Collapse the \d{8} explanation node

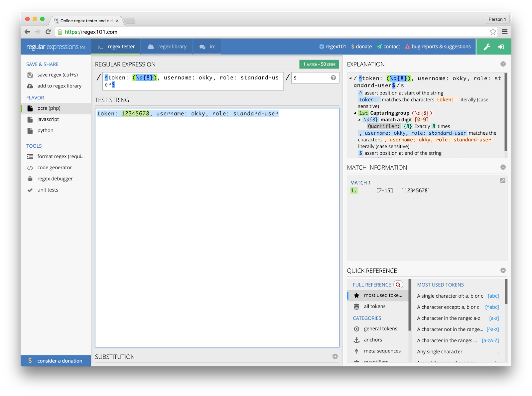click(x=359, y=120)
